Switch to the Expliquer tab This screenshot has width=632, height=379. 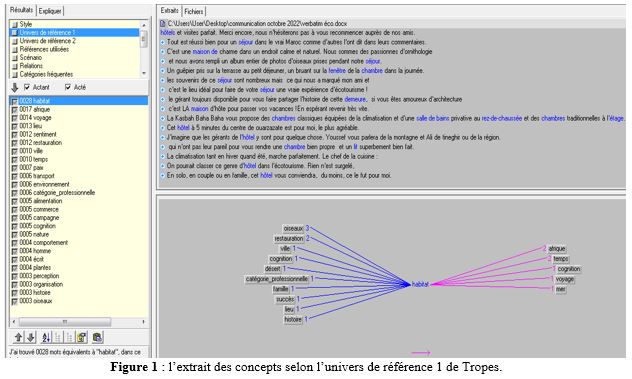point(50,11)
